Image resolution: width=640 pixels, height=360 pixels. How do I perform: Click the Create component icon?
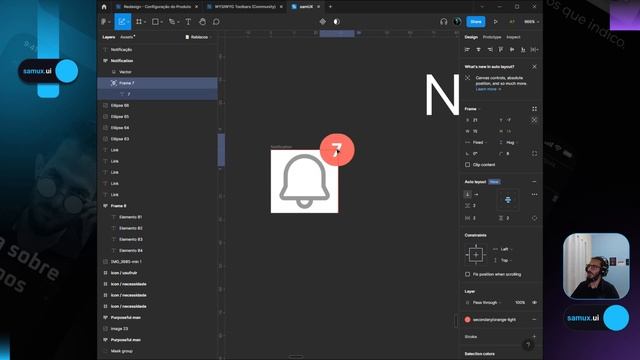(323, 22)
